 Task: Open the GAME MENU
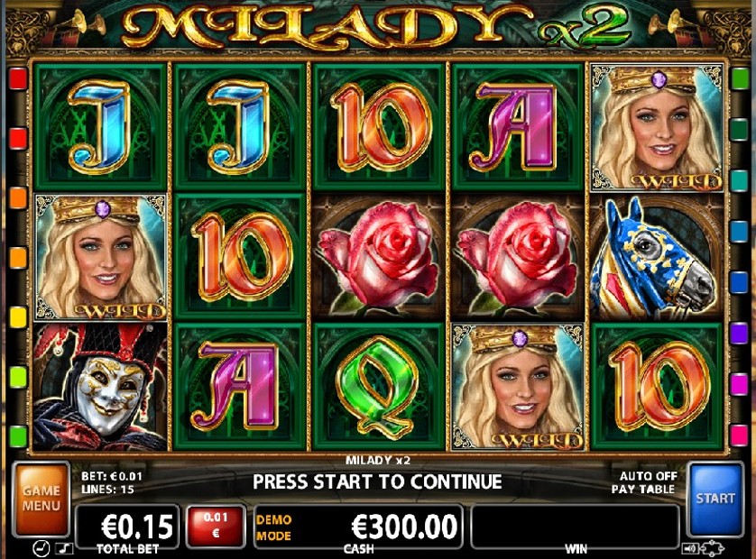click(41, 499)
